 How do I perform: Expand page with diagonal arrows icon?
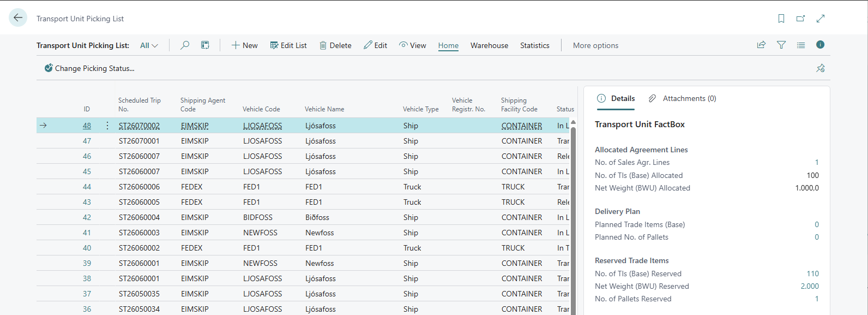click(821, 19)
